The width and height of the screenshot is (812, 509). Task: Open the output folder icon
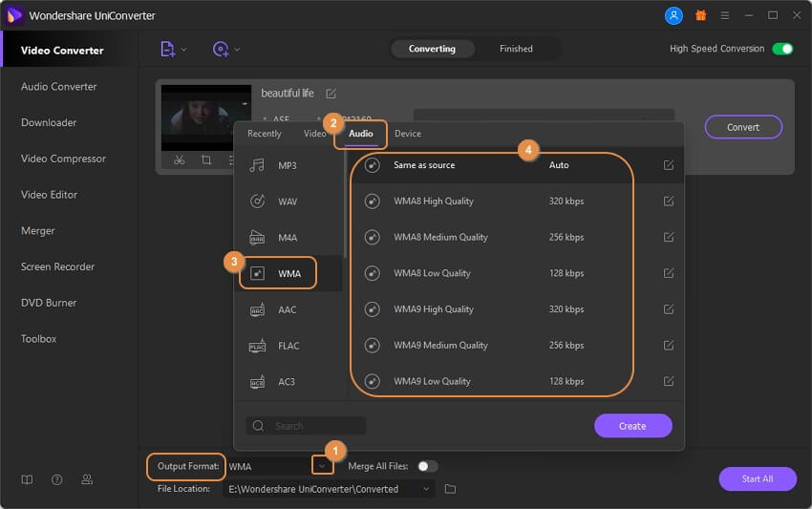point(450,489)
